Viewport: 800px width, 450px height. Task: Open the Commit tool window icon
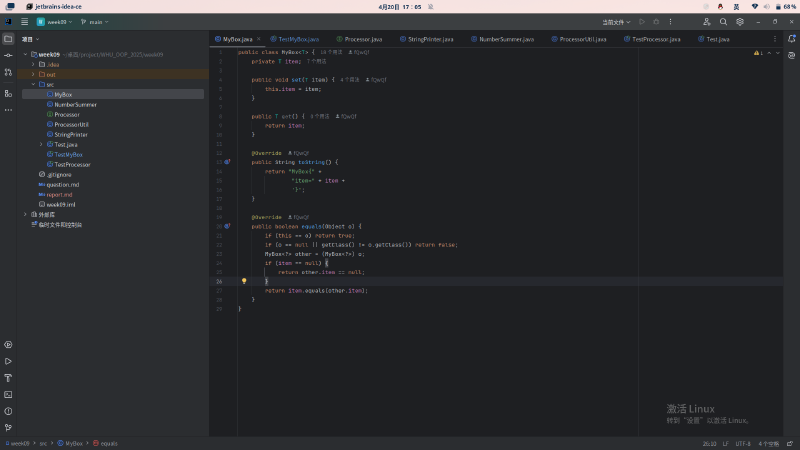(8, 55)
